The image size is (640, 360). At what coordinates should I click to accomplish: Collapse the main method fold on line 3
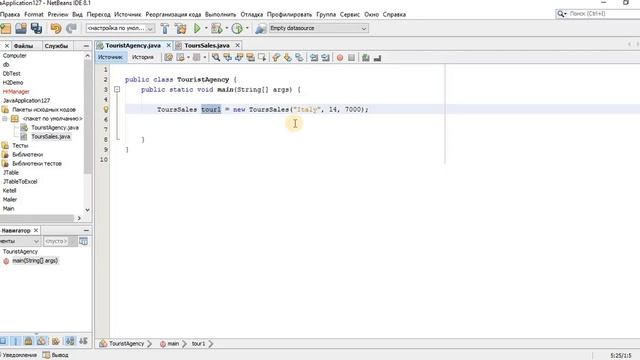(117, 89)
